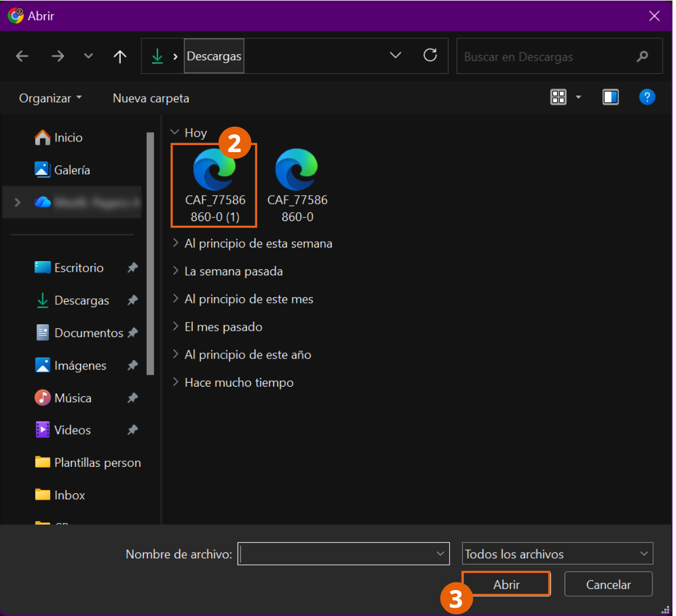Open Descargas in the sidebar
Screen dimensions: 676x616
72,301
